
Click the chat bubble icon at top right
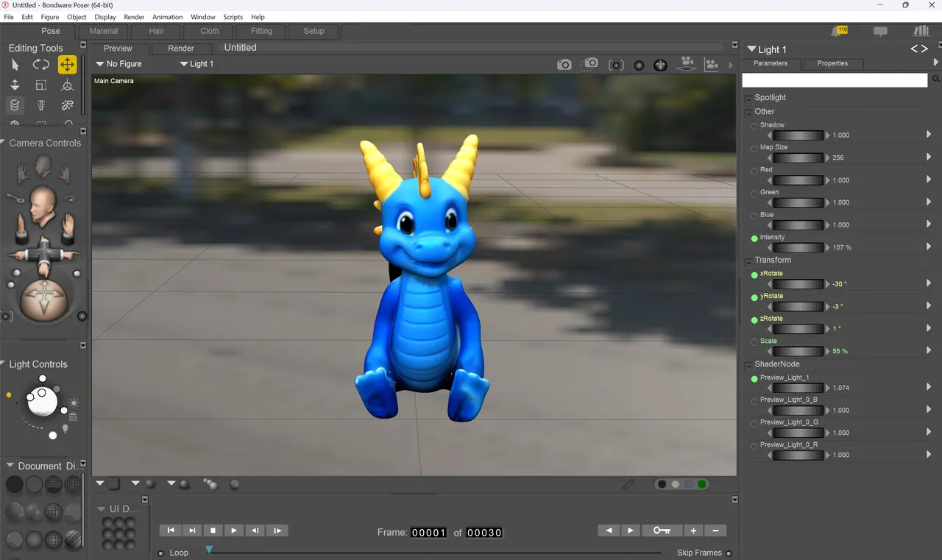(880, 32)
